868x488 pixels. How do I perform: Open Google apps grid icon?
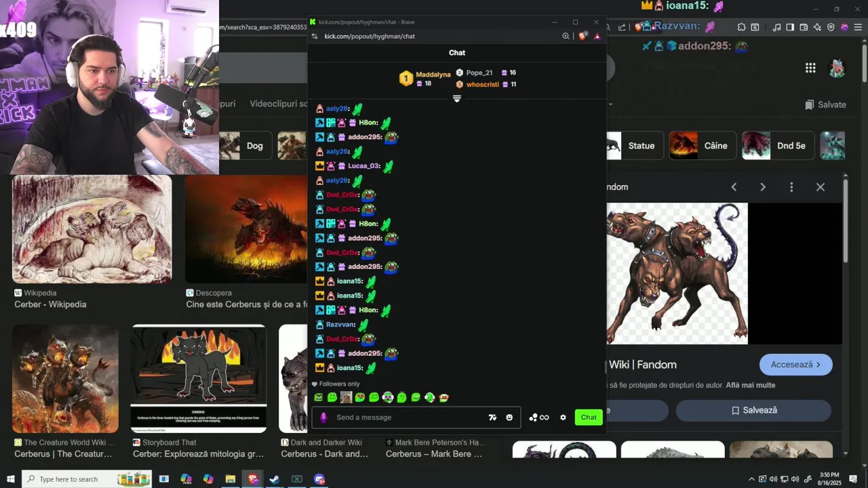810,68
